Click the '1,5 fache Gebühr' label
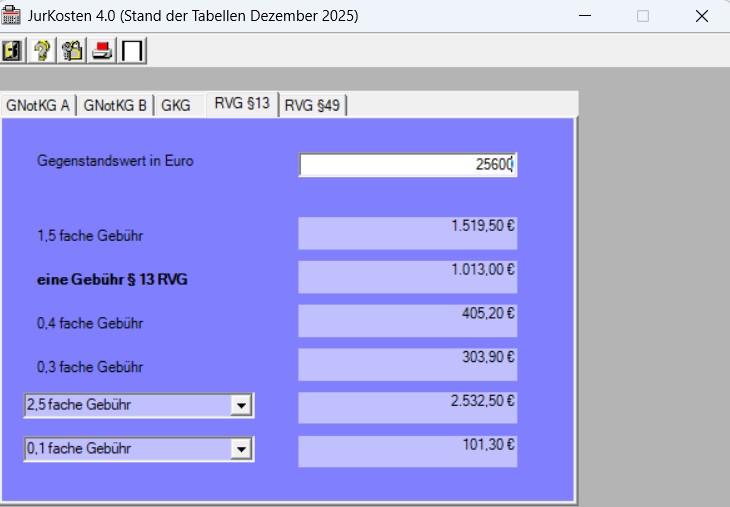 click(x=90, y=236)
